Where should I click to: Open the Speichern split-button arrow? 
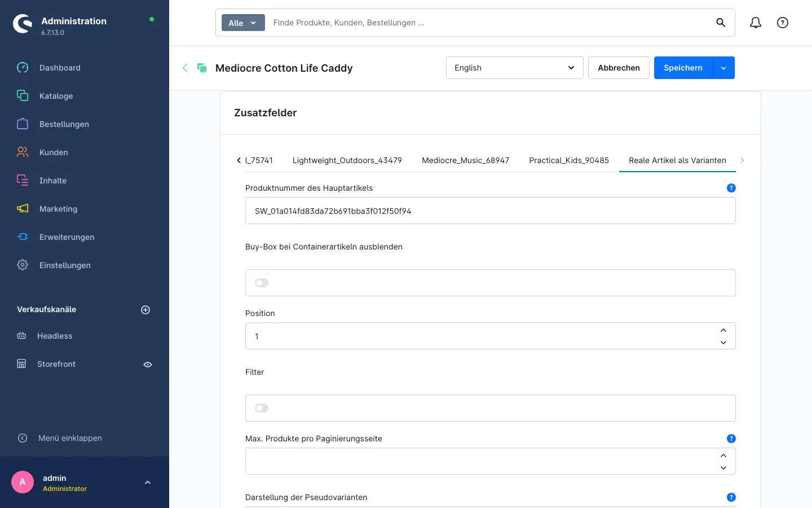723,68
